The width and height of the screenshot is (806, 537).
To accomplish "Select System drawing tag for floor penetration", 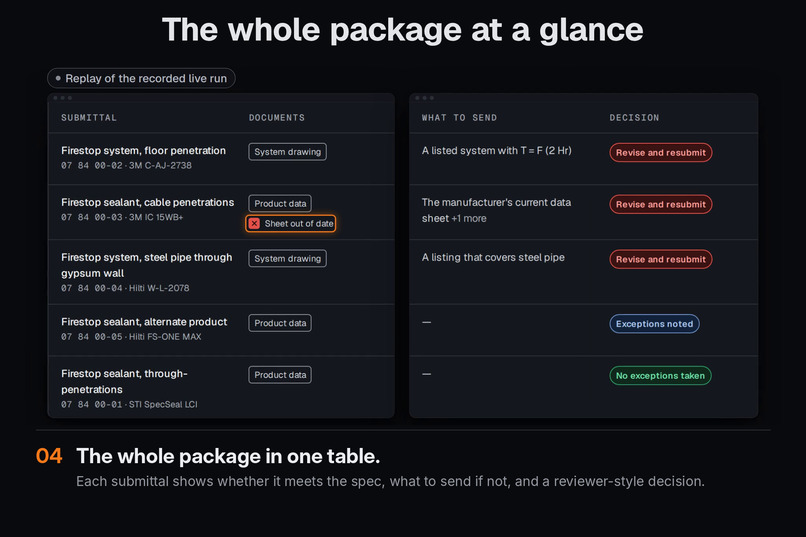I will coord(287,152).
